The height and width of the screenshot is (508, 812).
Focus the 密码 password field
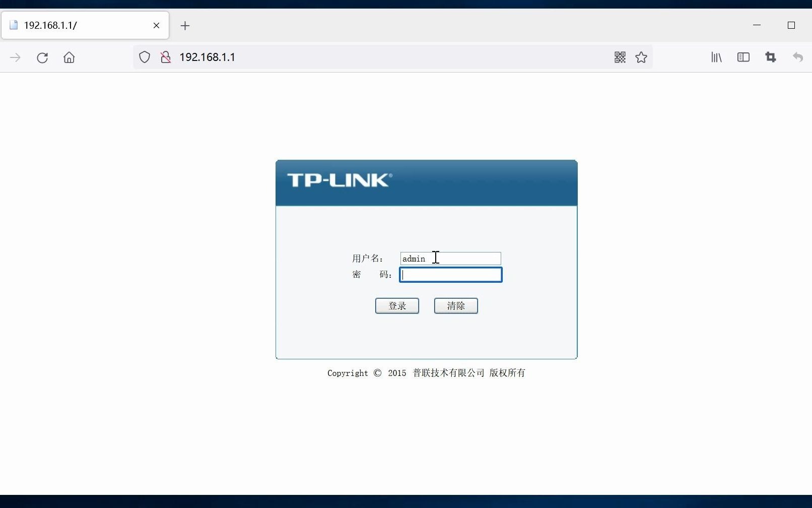tap(450, 275)
